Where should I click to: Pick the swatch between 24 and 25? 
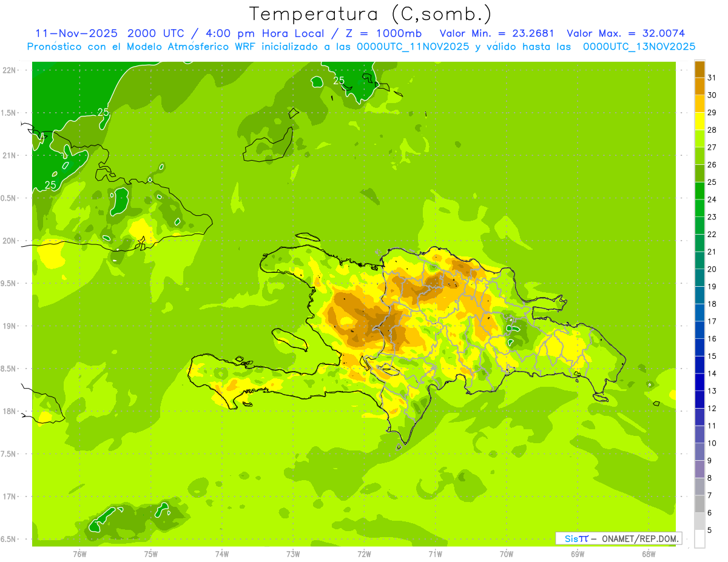(699, 191)
